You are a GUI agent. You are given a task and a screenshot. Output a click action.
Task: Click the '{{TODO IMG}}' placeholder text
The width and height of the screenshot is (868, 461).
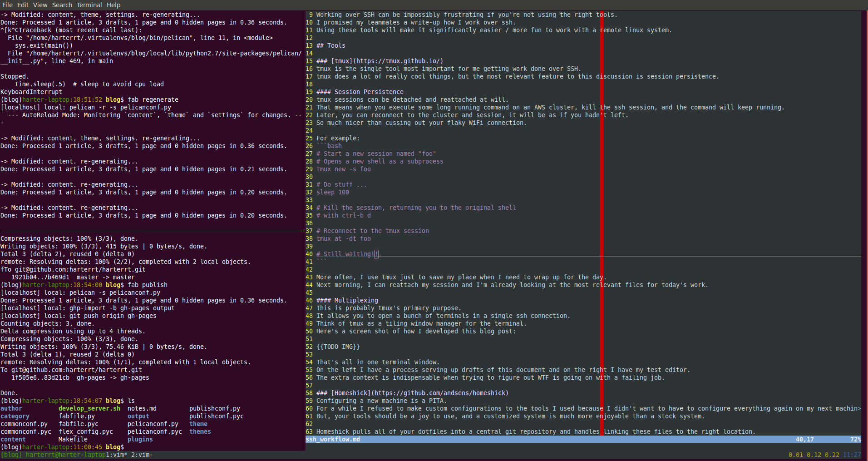[x=338, y=347]
